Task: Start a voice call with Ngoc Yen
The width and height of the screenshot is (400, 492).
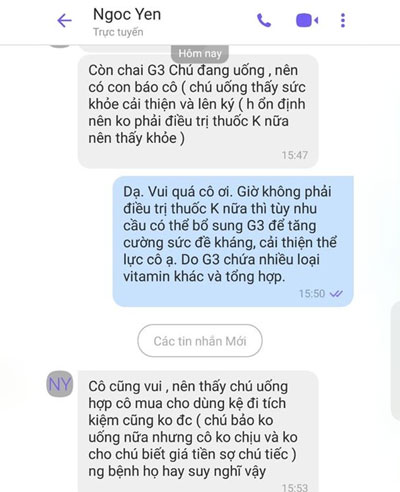Action: click(x=264, y=21)
